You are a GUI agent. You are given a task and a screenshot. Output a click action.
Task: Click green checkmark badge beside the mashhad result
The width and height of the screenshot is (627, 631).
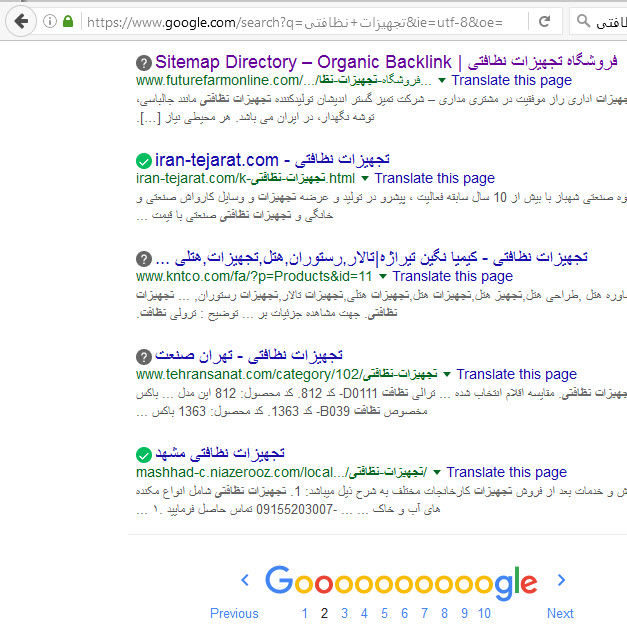(144, 454)
